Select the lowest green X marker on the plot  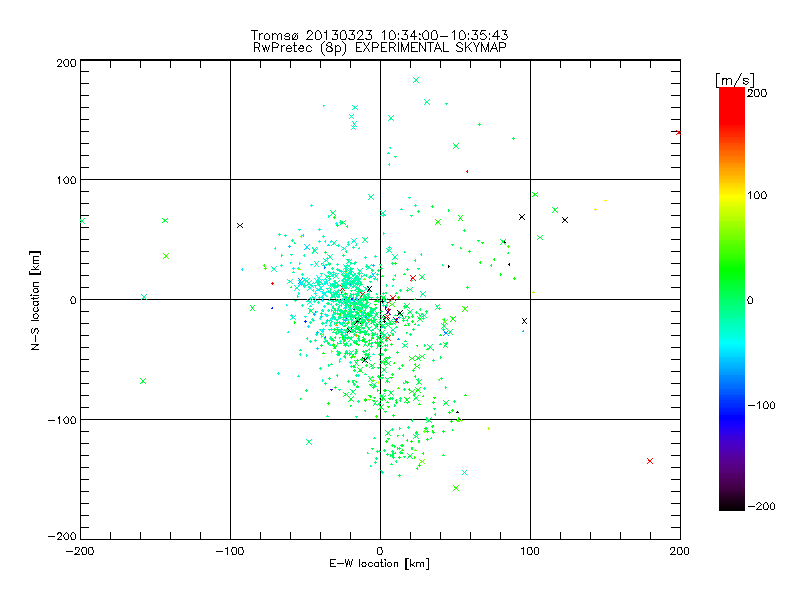click(x=456, y=488)
